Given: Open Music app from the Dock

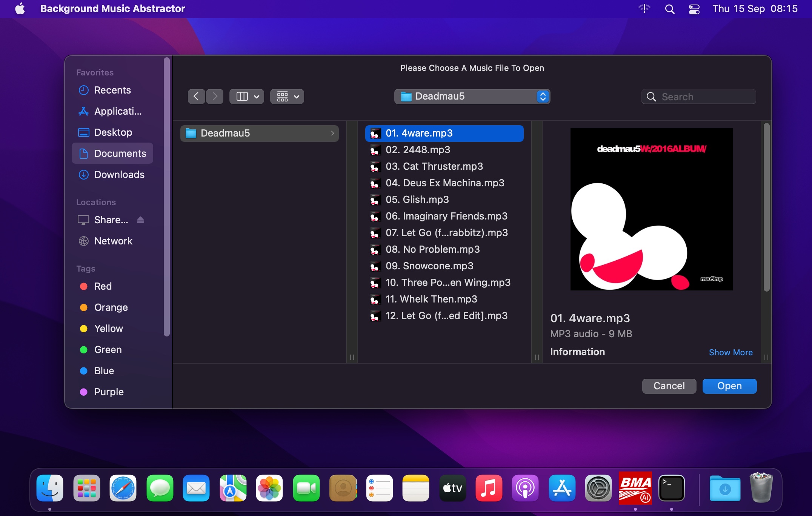Looking at the screenshot, I should 489,488.
